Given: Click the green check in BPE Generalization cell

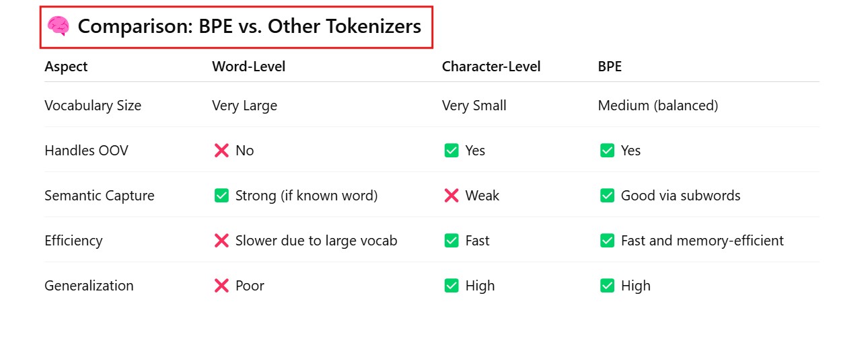Looking at the screenshot, I should pyautogui.click(x=607, y=286).
